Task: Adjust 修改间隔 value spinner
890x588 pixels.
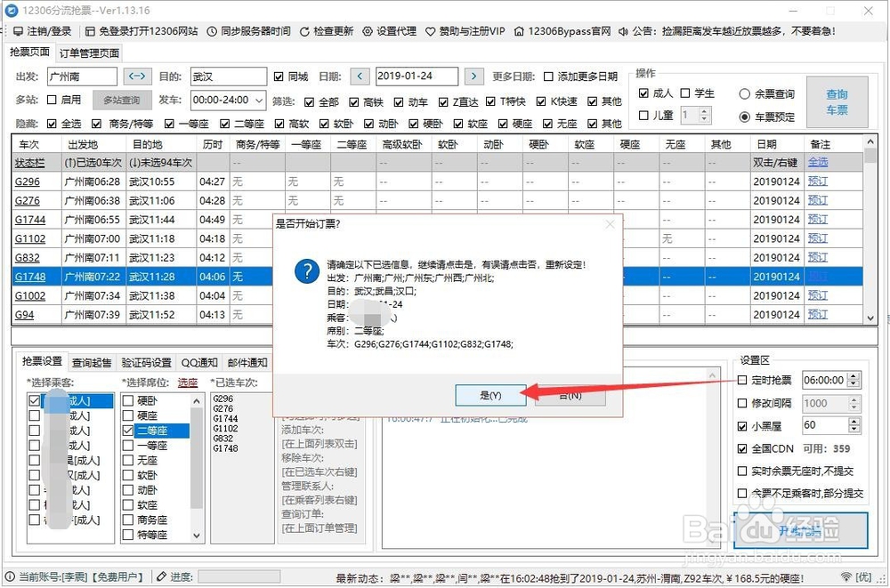Action: (854, 404)
